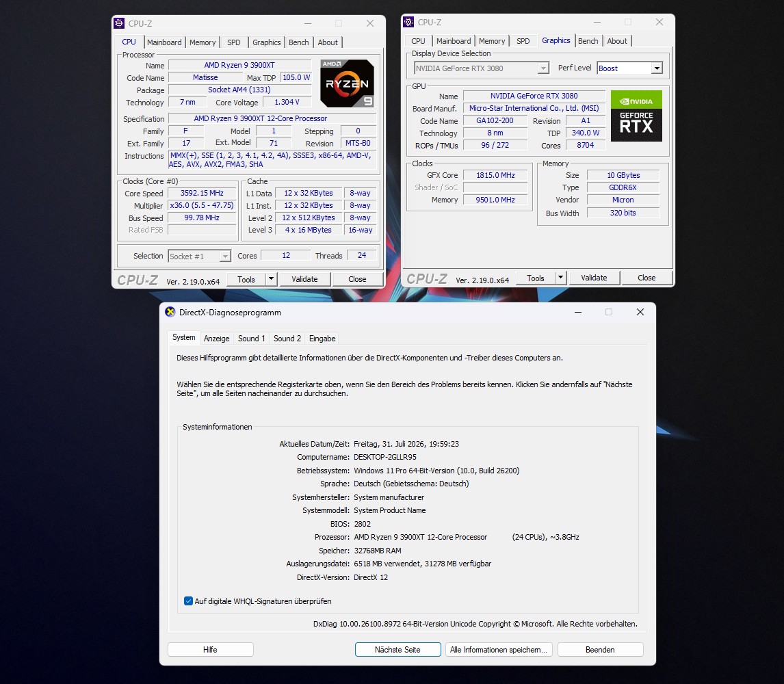784x684 pixels.
Task: Click the Core Voltage value 1.304 V
Action: point(287,102)
